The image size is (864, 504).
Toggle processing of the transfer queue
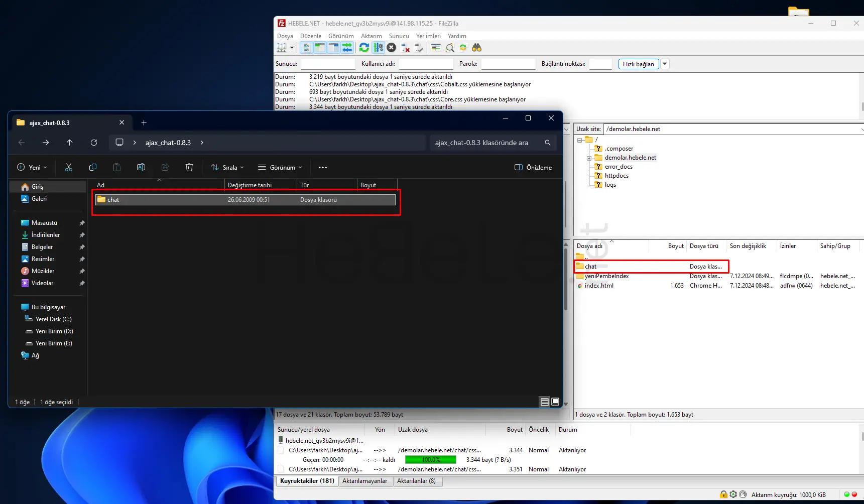378,48
